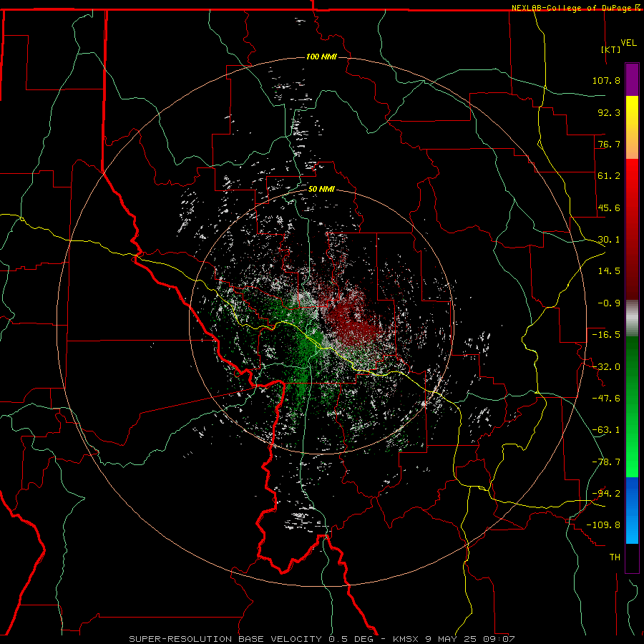Click the 76.7 velocity scale value

(609, 144)
